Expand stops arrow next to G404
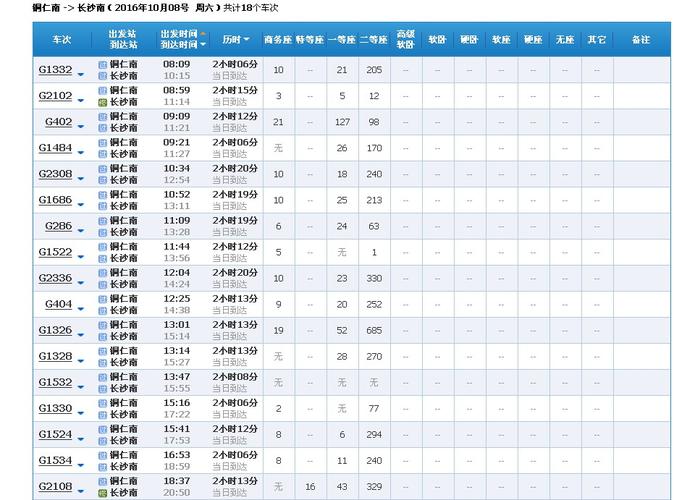 tap(80, 309)
